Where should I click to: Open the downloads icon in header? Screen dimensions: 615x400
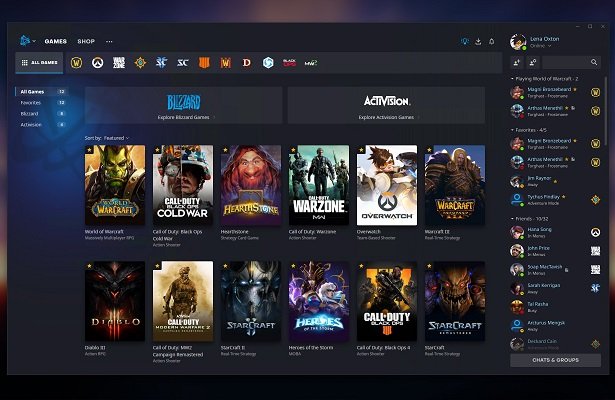tap(478, 42)
